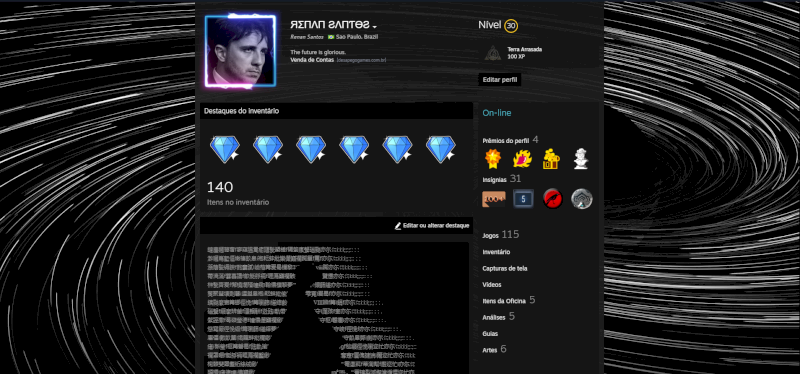Click the On-line status text
The height and width of the screenshot is (374, 800).
tap(497, 113)
